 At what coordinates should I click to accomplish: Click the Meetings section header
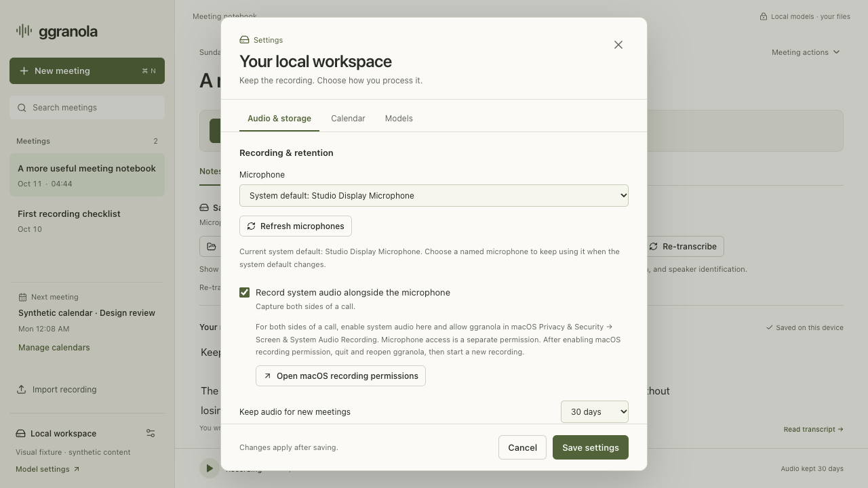33,141
